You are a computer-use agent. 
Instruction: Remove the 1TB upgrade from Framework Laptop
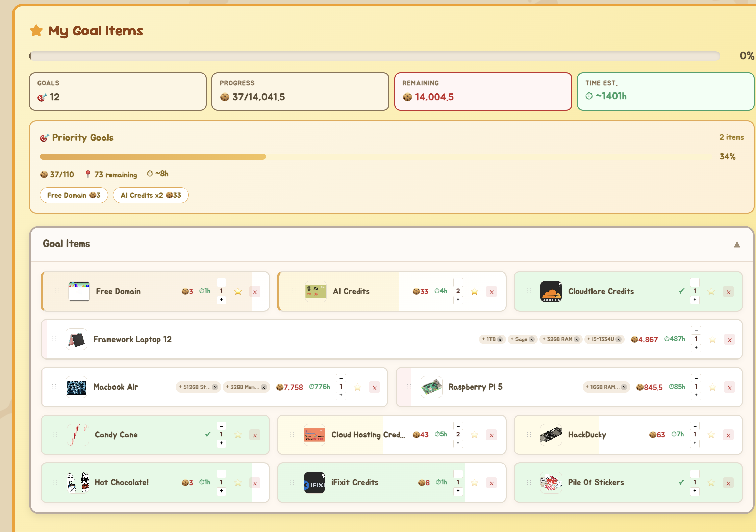500,340
